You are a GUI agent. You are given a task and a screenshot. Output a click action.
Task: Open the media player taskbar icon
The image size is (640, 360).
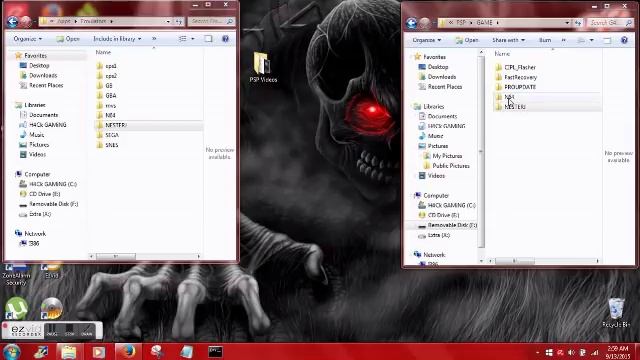[x=98, y=351]
